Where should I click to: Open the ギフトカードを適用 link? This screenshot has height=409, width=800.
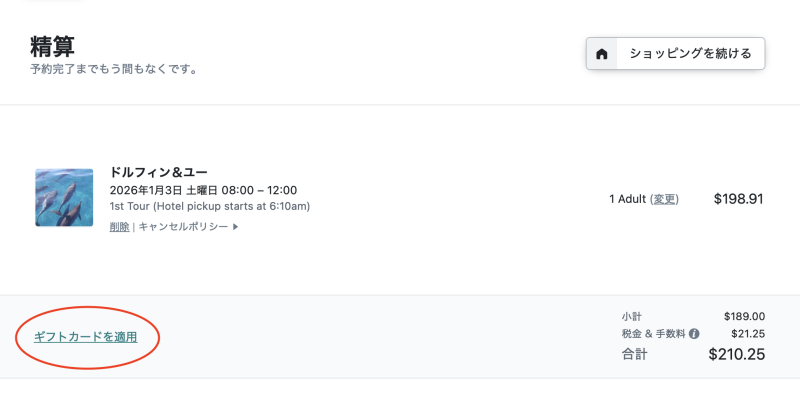85,337
